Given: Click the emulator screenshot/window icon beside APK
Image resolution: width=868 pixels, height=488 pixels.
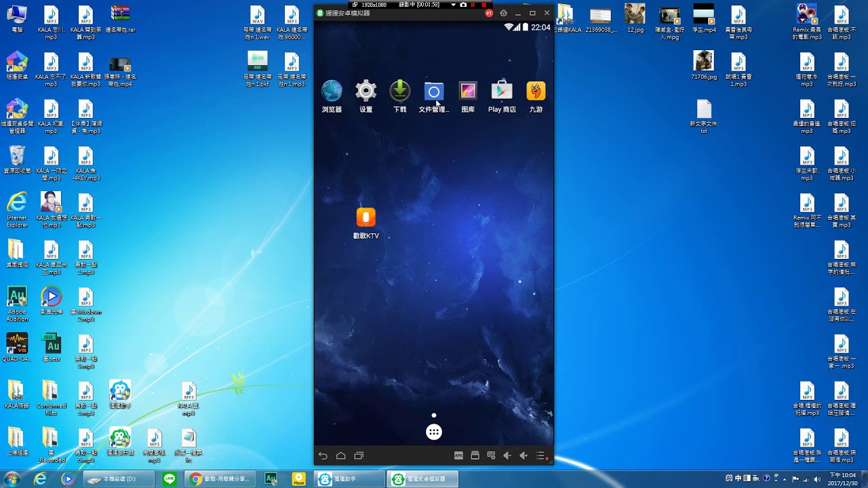Looking at the screenshot, I should [475, 455].
